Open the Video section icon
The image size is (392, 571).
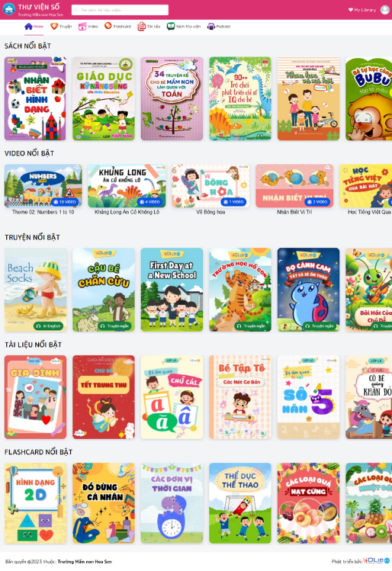pos(82,26)
